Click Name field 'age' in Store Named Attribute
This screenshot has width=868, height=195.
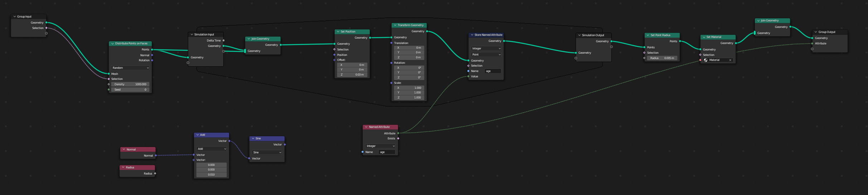coord(493,71)
